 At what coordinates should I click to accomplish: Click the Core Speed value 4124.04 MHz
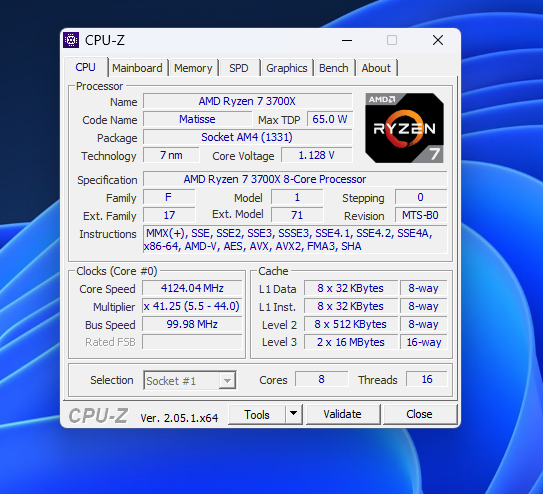click(192, 288)
